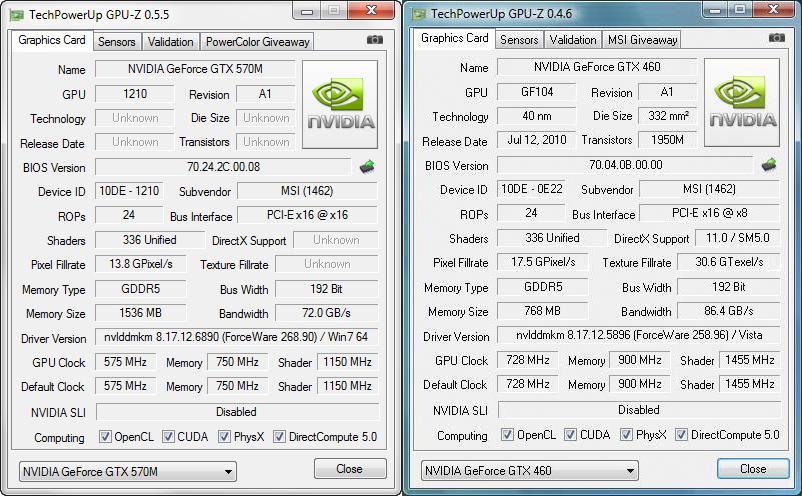Open the MSI Giveaway tab
The image size is (802, 496).
642,40
